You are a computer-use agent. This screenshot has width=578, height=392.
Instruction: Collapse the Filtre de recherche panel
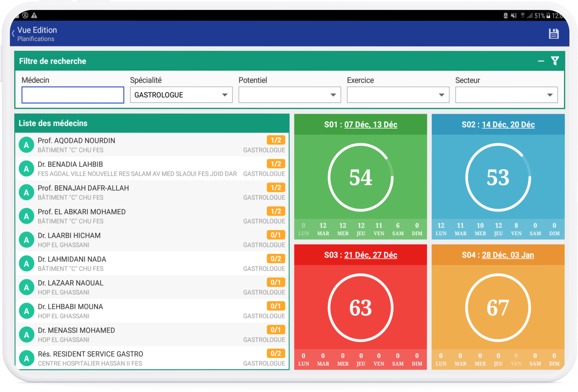pos(541,61)
